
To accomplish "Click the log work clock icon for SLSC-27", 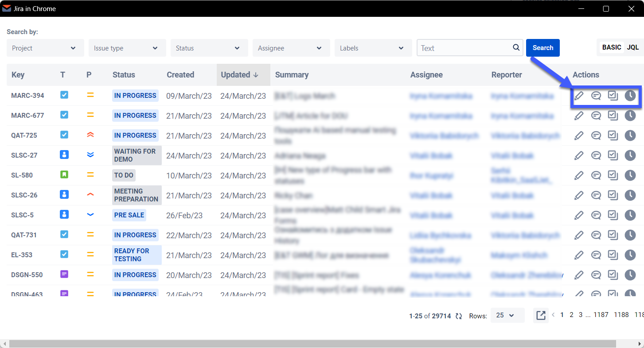I will click(x=630, y=155).
